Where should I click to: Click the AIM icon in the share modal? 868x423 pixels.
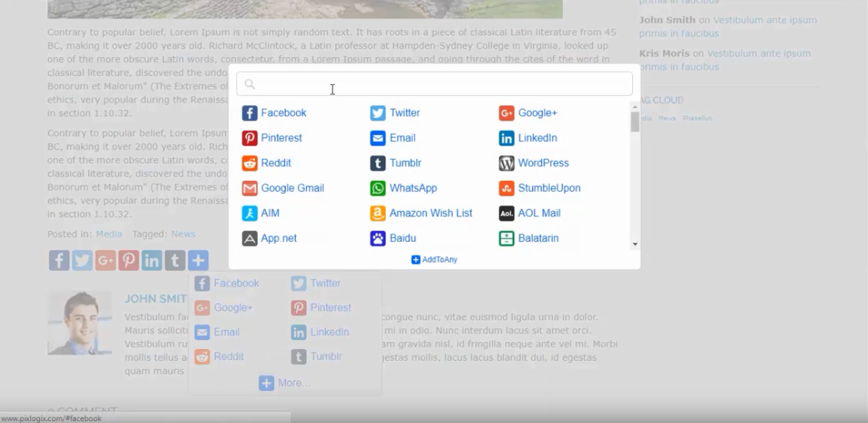tap(249, 213)
